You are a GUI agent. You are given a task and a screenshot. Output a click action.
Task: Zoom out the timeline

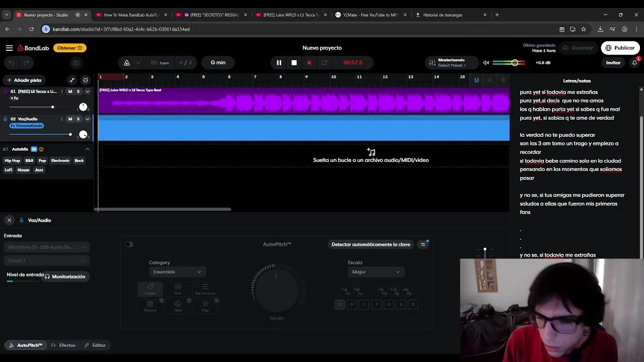click(490, 80)
